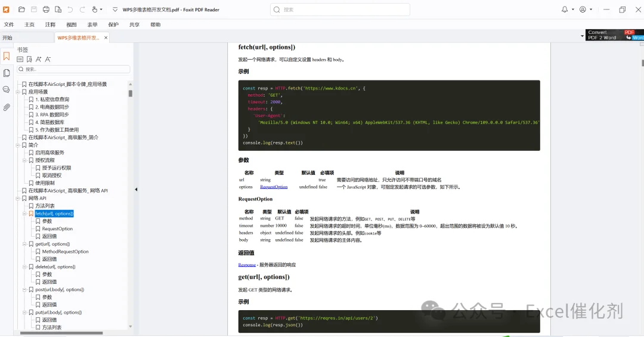Viewport: 644px width, 337px height.
Task: Open the Hand tool dropdown arrow
Action: 101,10
